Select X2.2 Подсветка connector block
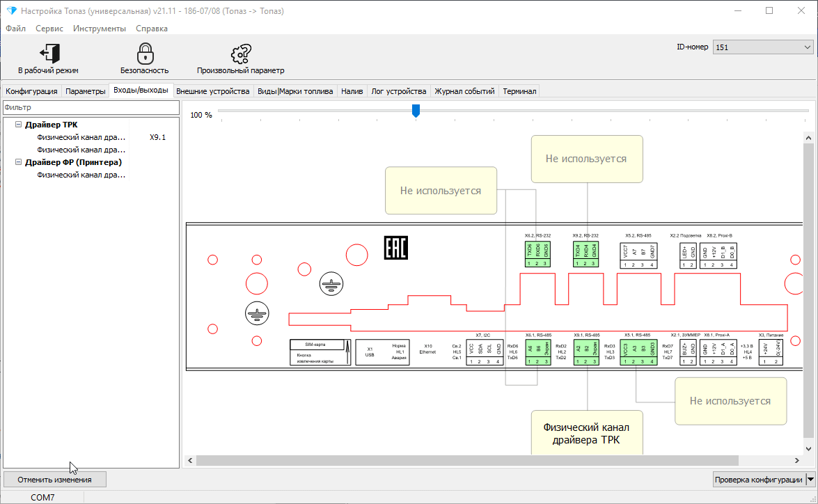This screenshot has width=818, height=504. point(688,255)
